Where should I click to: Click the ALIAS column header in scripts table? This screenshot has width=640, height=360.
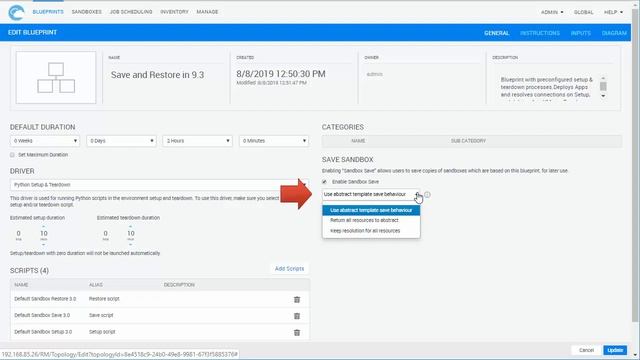(x=96, y=285)
